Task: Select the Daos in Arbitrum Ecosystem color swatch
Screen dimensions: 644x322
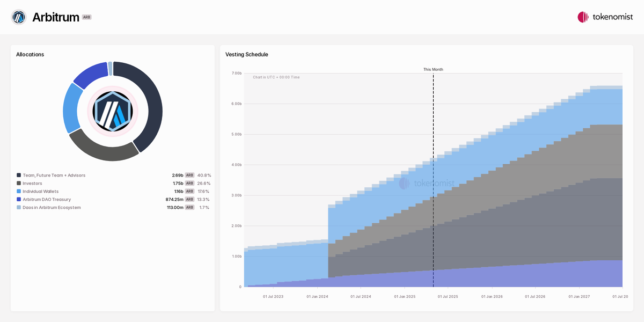Action: [x=19, y=208]
